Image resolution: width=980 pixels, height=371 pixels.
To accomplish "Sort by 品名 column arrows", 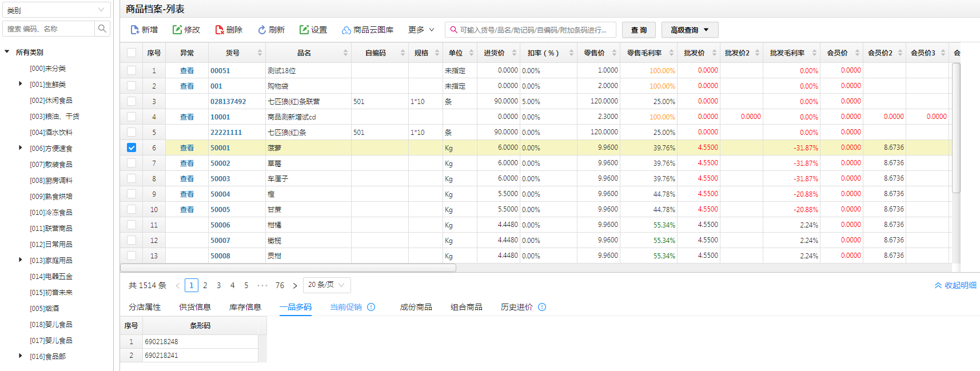I will tap(345, 53).
